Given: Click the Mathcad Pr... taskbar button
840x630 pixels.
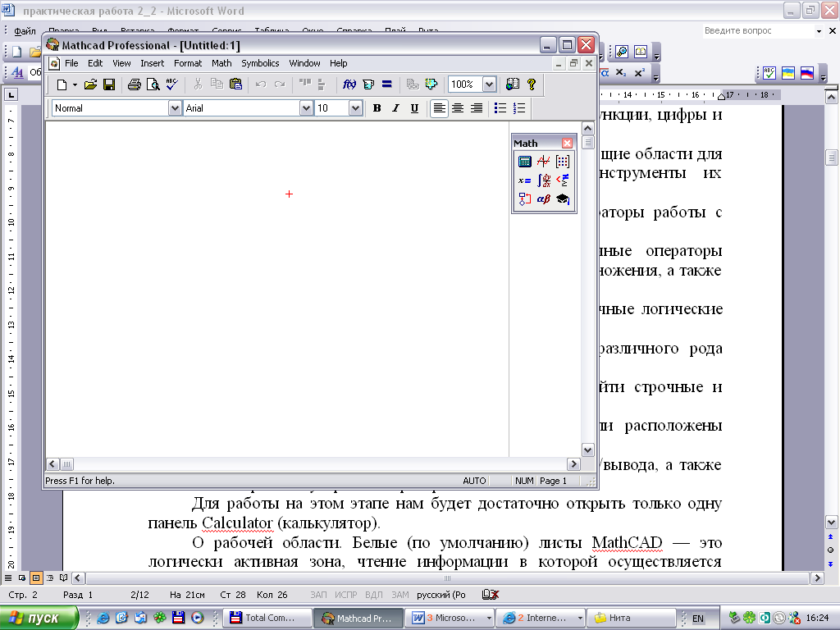Looking at the screenshot, I should [358, 619].
